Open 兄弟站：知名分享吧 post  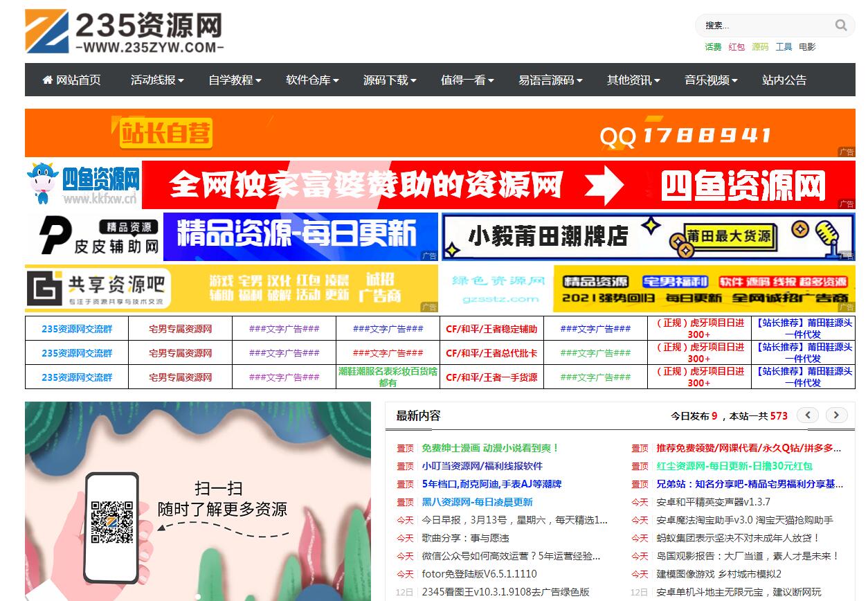[750, 484]
